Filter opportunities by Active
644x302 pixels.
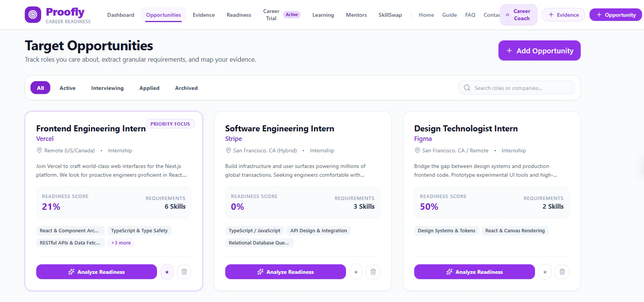click(x=67, y=88)
